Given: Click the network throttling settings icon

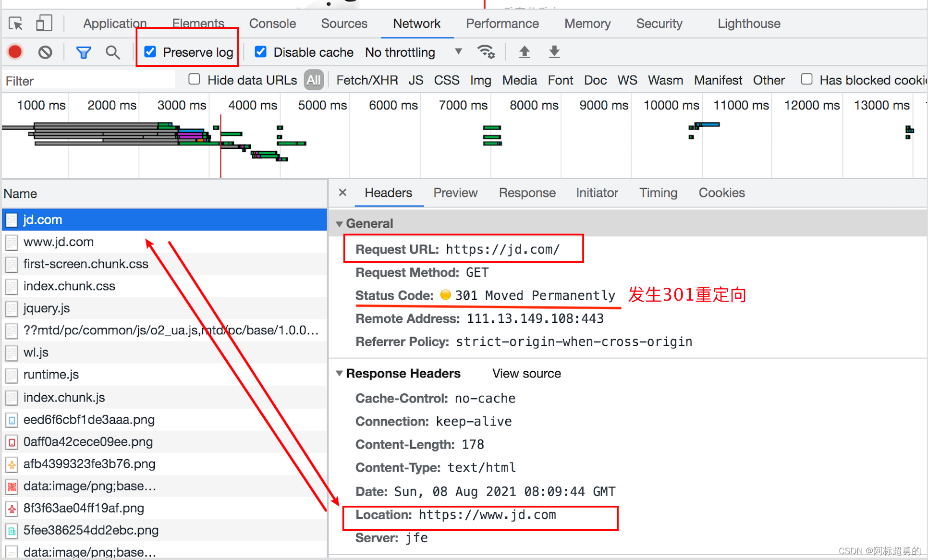Looking at the screenshot, I should click(487, 53).
